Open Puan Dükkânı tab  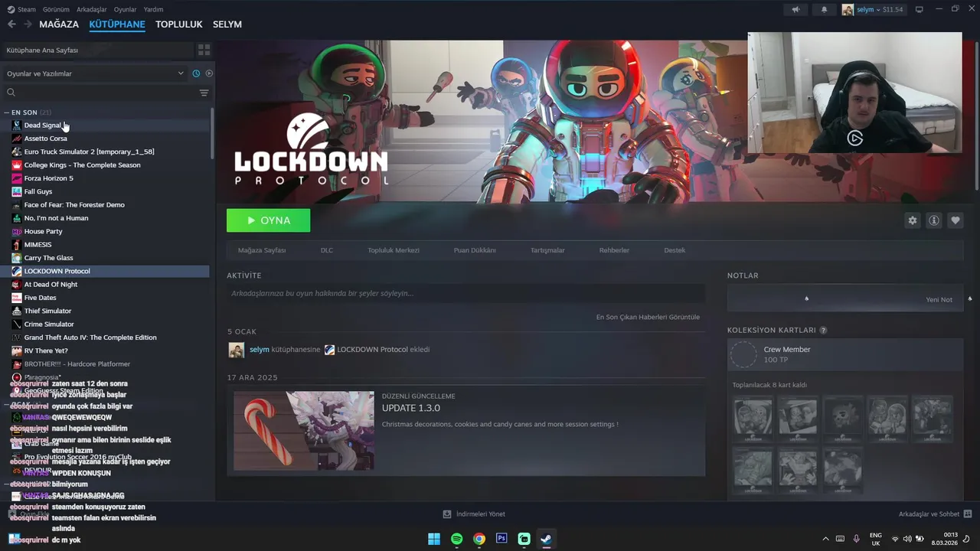475,250
